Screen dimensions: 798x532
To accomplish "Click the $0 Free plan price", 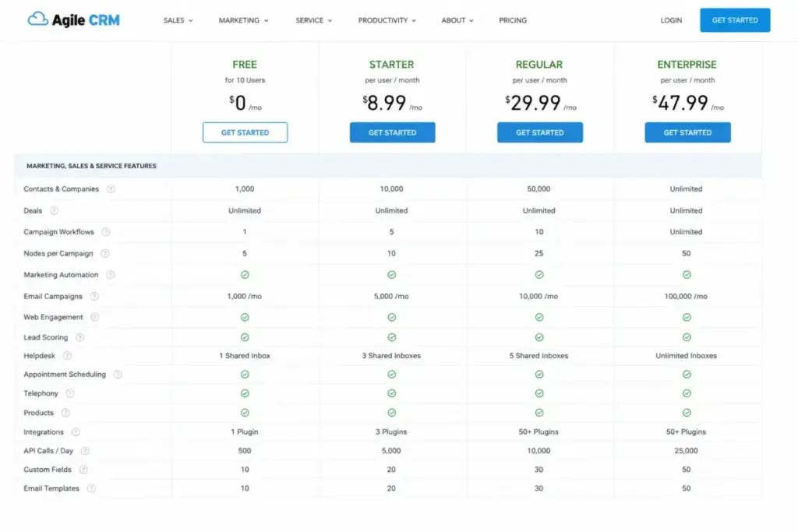I will (x=245, y=104).
